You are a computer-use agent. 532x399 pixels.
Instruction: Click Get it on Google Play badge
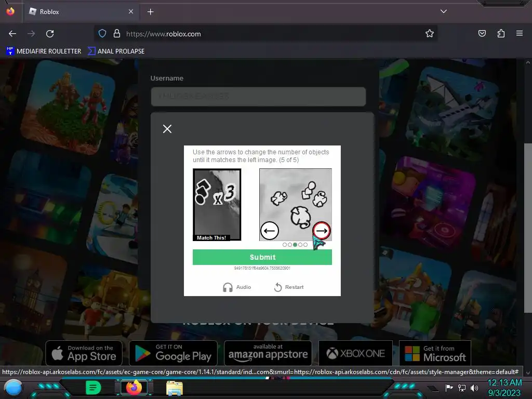[173, 353]
